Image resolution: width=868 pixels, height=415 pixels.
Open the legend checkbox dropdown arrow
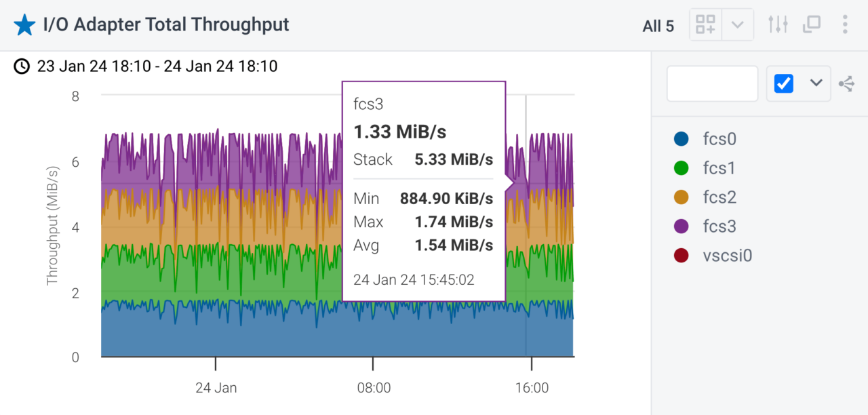click(816, 83)
